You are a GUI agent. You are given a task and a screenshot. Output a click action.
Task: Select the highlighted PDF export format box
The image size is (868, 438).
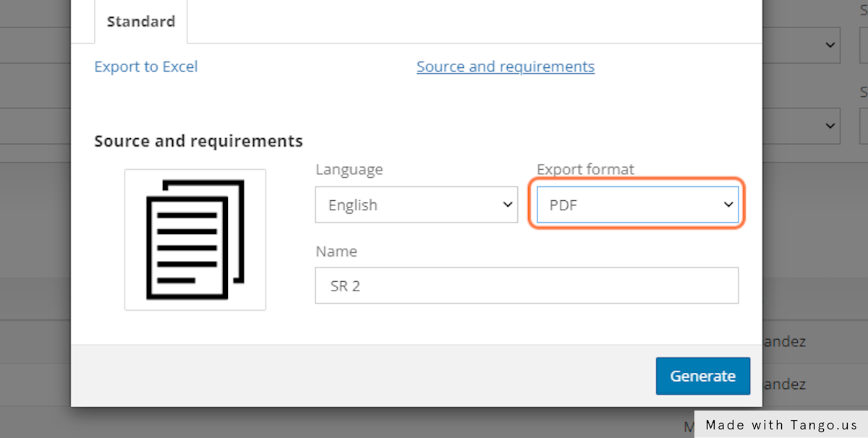click(x=637, y=205)
